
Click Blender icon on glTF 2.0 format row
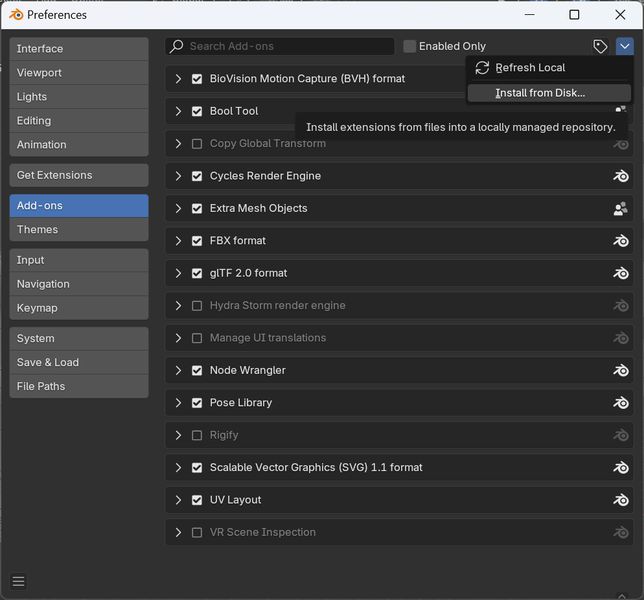tap(621, 273)
